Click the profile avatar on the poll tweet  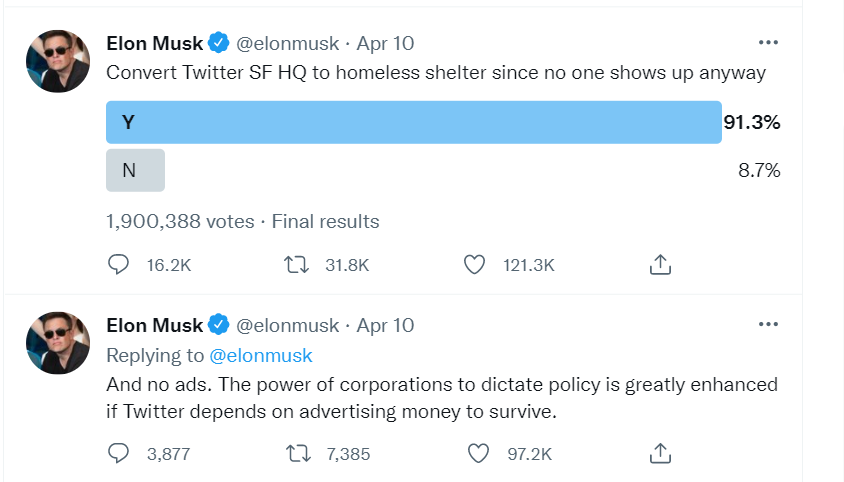[x=58, y=61]
